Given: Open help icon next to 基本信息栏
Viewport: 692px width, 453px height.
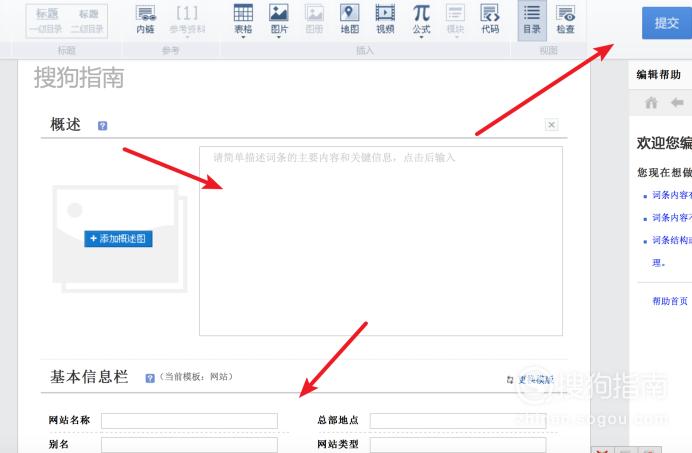Looking at the screenshot, I should (150, 378).
